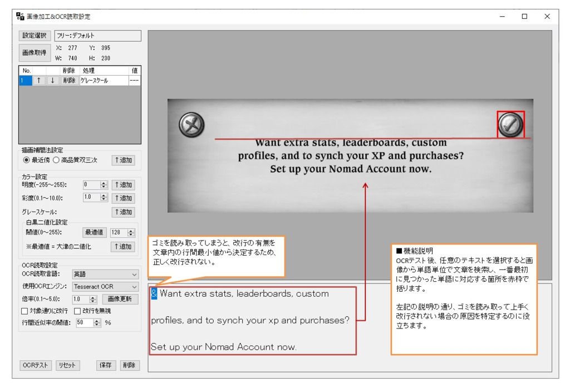Image resolution: width=570 pixels, height=392 pixels.
Task: Click the 値 column header
Action: pos(135,71)
